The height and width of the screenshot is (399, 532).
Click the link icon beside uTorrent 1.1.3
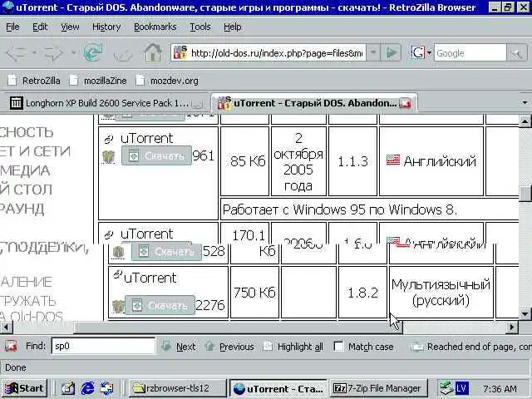click(x=108, y=139)
